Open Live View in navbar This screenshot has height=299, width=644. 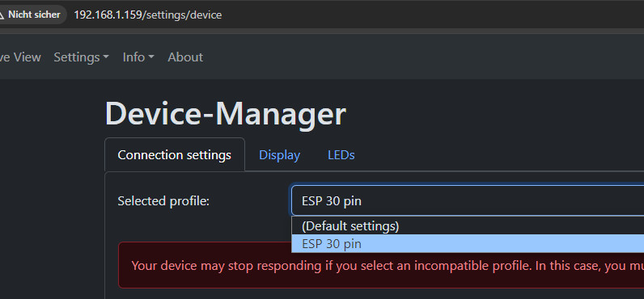coord(19,57)
